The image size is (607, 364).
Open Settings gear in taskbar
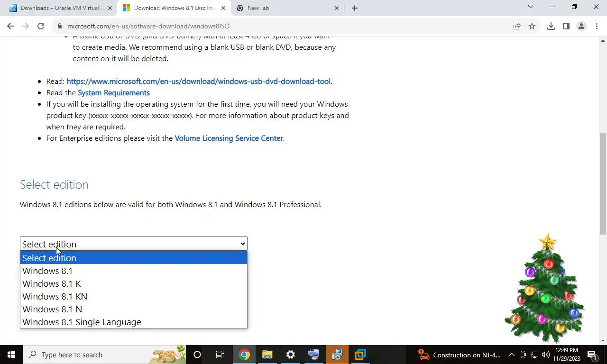point(290,355)
